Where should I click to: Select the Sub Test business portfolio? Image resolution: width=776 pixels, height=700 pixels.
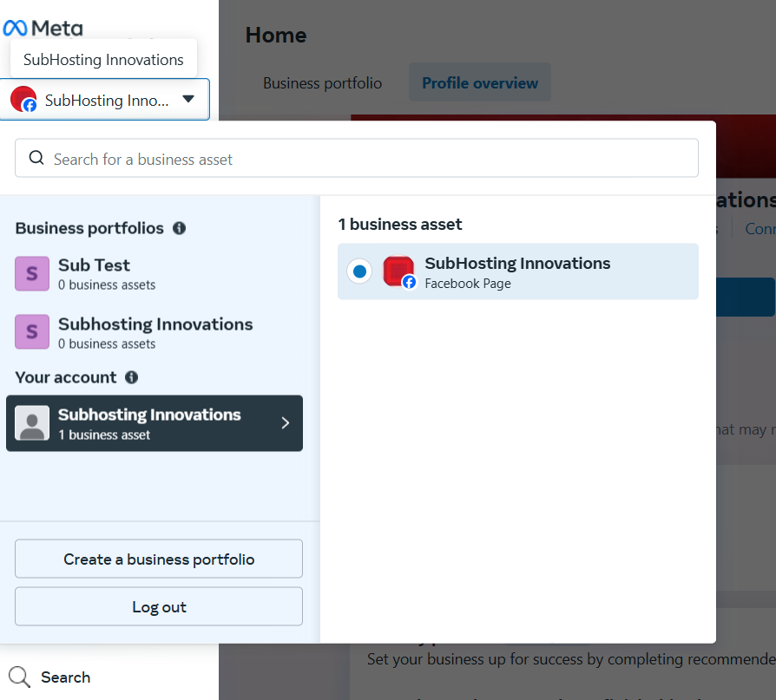[155, 273]
